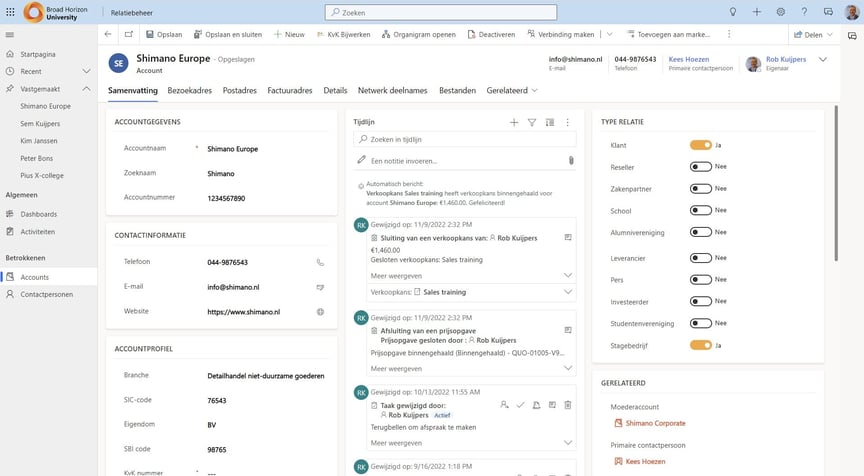Toggle the Zakenpartner switch
Screen dimensions: 864x476
tap(701, 188)
